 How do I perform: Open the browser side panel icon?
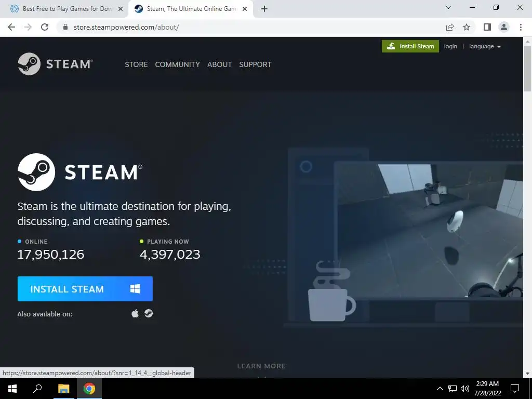click(x=487, y=27)
